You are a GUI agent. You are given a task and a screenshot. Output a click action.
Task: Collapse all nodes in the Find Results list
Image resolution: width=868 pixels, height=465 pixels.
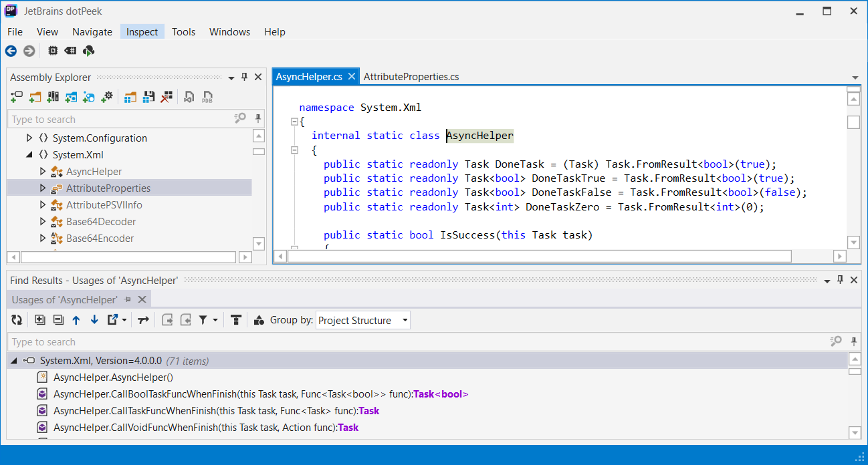pos(58,319)
